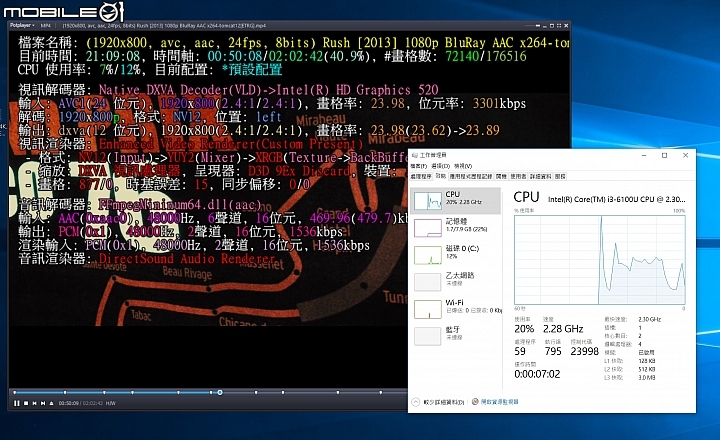Open the 檢視(V) menu in Task Manager
720x440 pixels.
point(462,166)
